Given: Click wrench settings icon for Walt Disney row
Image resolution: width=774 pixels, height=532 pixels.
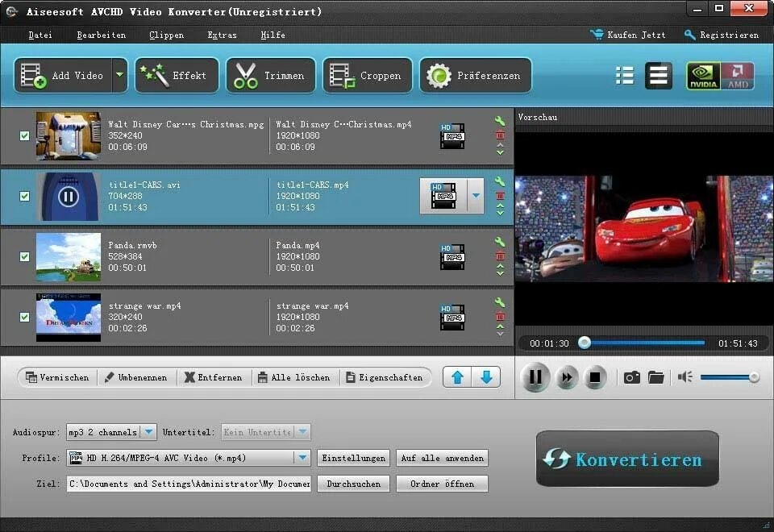Looking at the screenshot, I should point(500,121).
